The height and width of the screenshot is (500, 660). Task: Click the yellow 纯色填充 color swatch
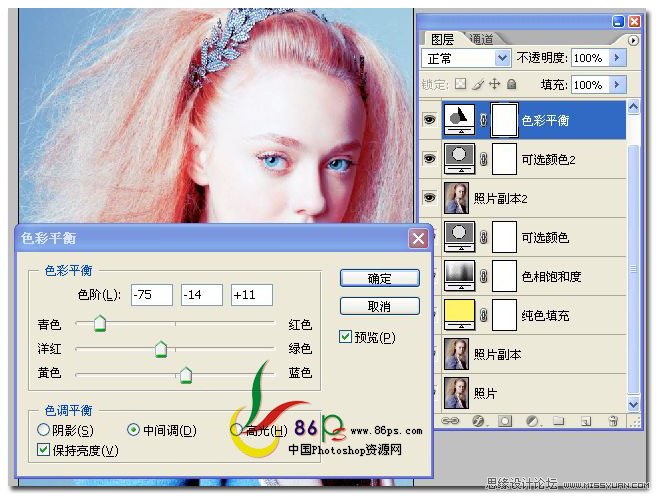pos(460,312)
